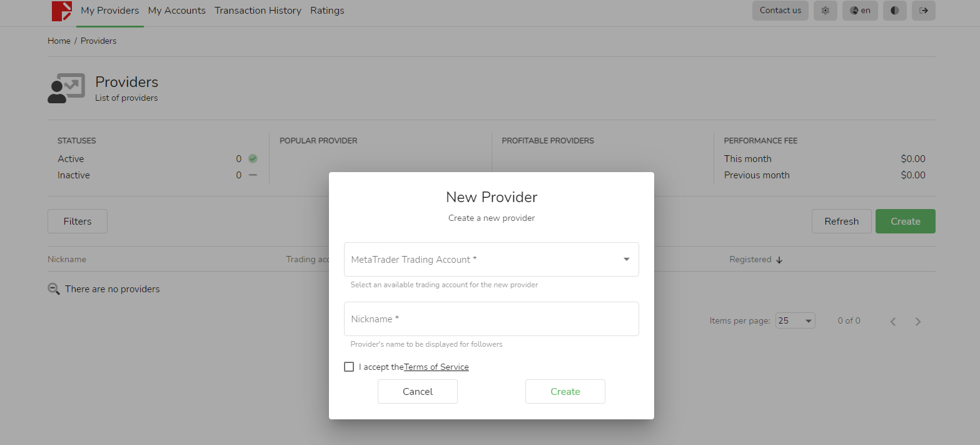Click the logout arrow icon
Screen dimensions: 980x445
923,11
